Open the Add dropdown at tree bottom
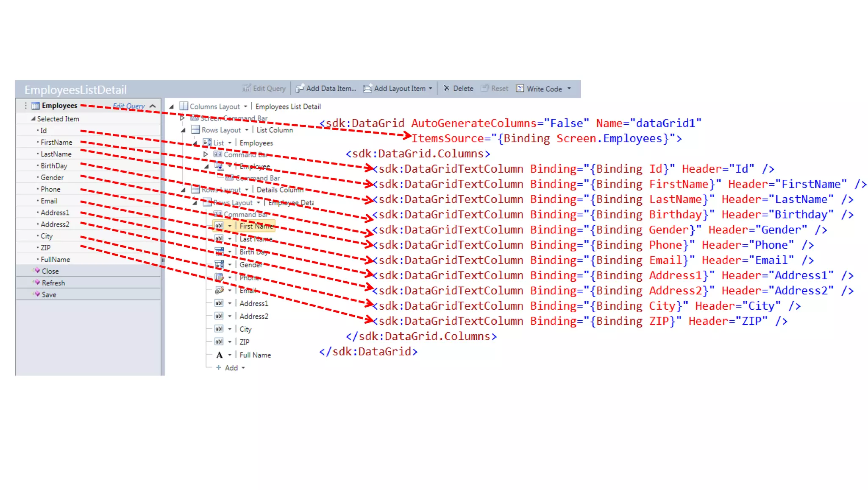This screenshot has width=868, height=490. [243, 368]
